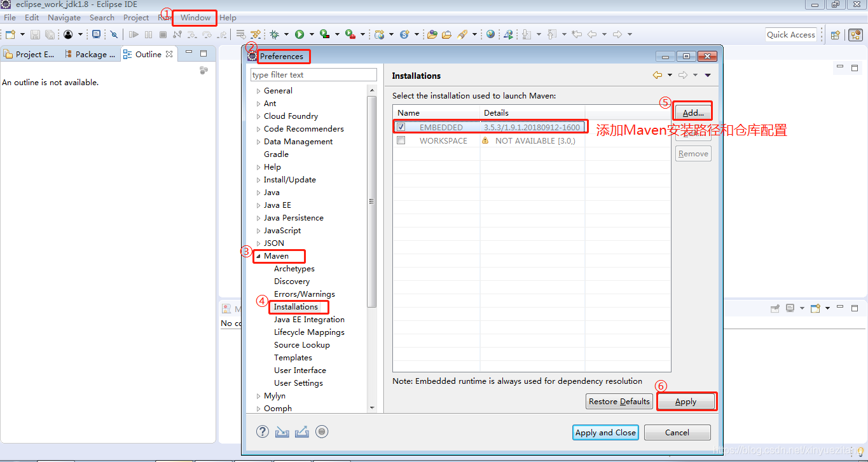Click the Next Annotation toolbar icon
The height and width of the screenshot is (462, 868).
(x=526, y=34)
